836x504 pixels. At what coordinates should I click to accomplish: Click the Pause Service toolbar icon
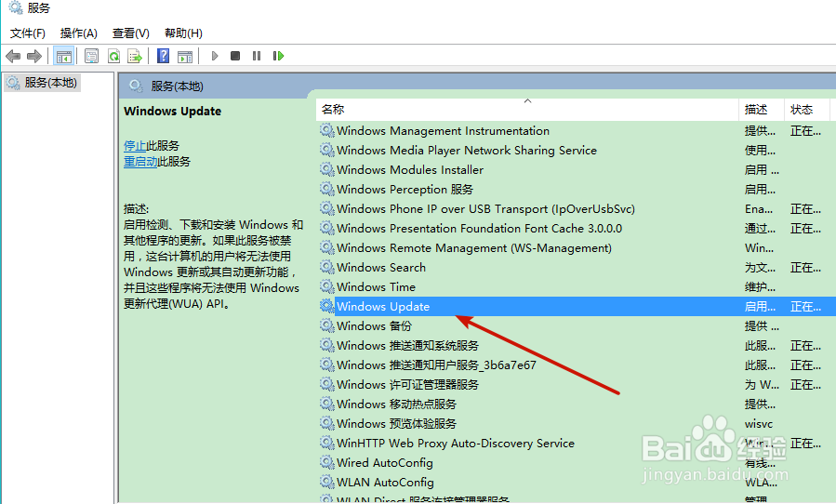(x=257, y=56)
